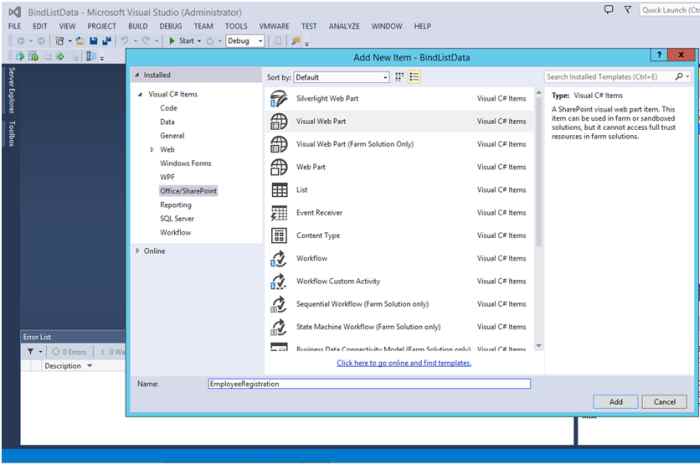
Task: Select the Windows Forms category
Action: point(185,163)
